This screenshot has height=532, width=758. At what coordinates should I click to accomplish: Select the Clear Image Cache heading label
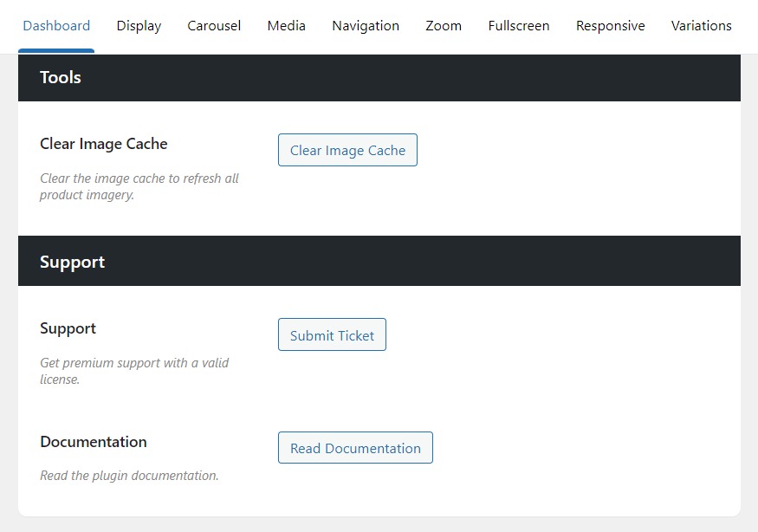[x=104, y=144]
